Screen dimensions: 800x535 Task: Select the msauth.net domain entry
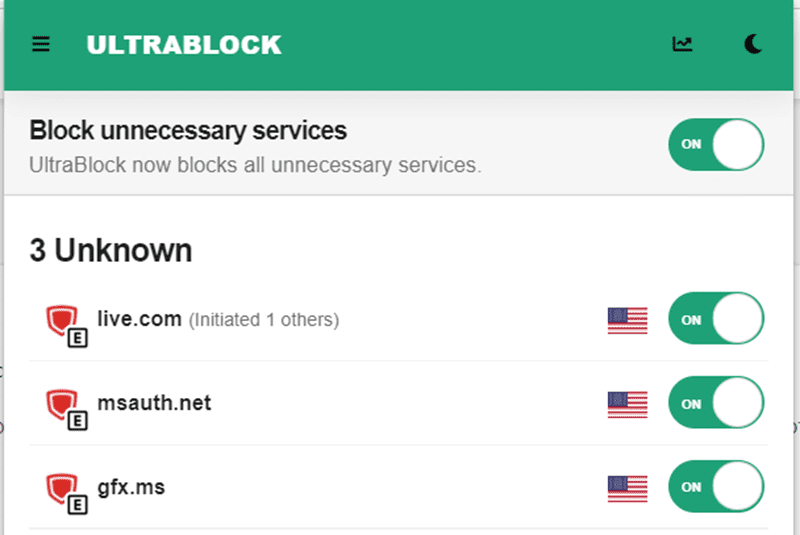coord(154,403)
